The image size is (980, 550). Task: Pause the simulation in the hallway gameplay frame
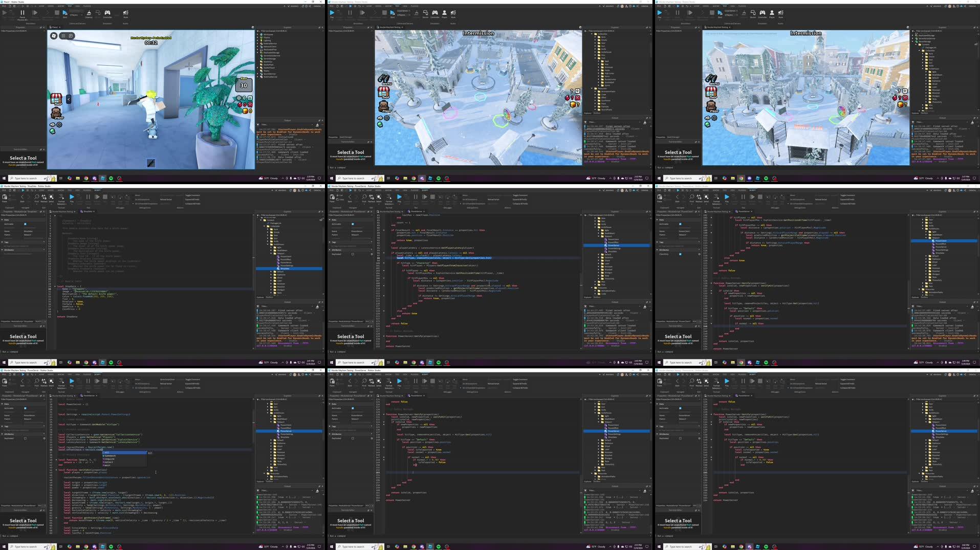coord(22,13)
